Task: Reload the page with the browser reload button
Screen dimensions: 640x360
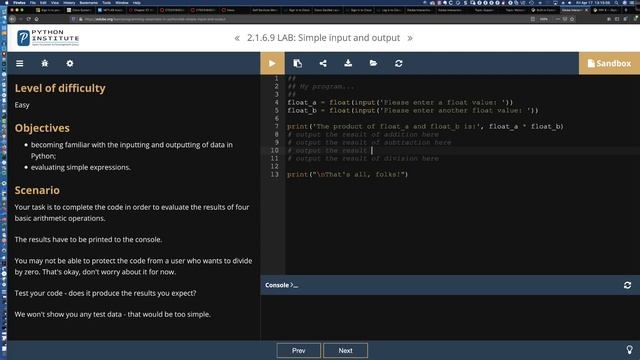Action: (x=29, y=19)
